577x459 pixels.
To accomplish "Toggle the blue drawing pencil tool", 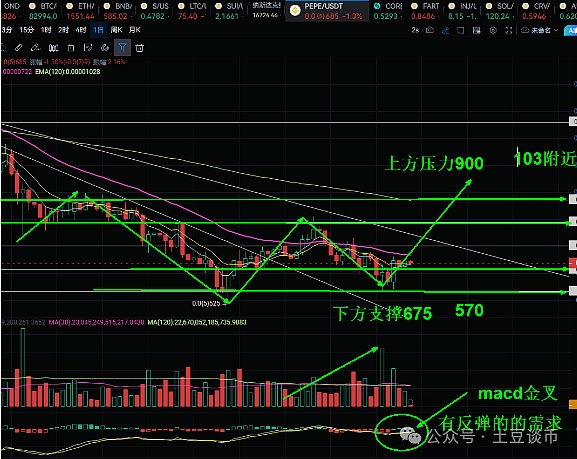I will coord(445,30).
